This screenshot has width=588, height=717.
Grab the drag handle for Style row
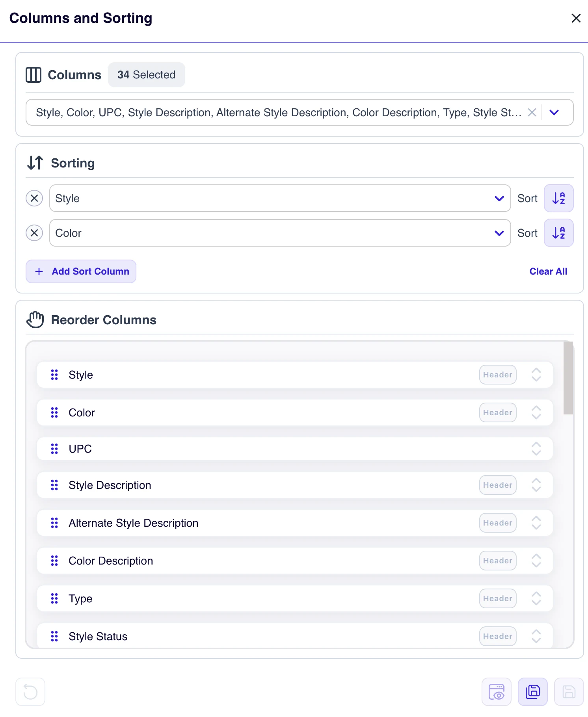54,375
